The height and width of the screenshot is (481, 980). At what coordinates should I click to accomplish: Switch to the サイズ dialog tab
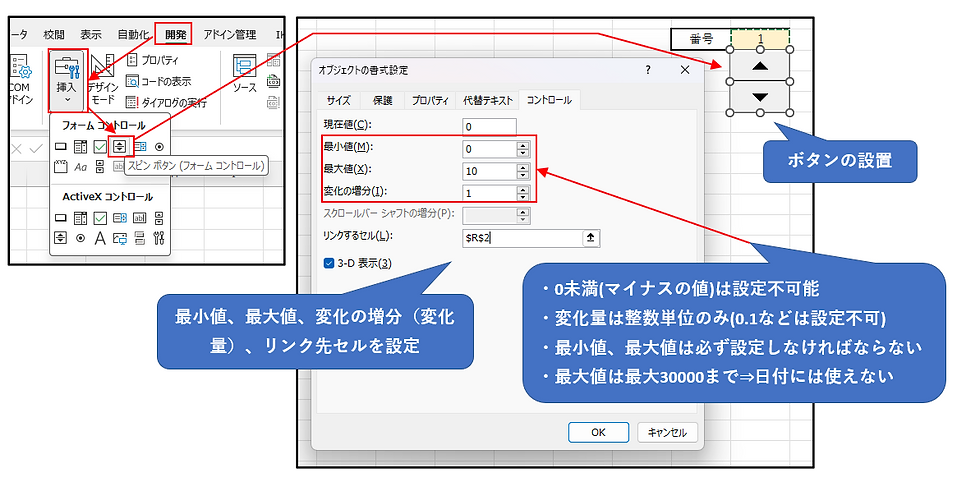pyautogui.click(x=339, y=100)
